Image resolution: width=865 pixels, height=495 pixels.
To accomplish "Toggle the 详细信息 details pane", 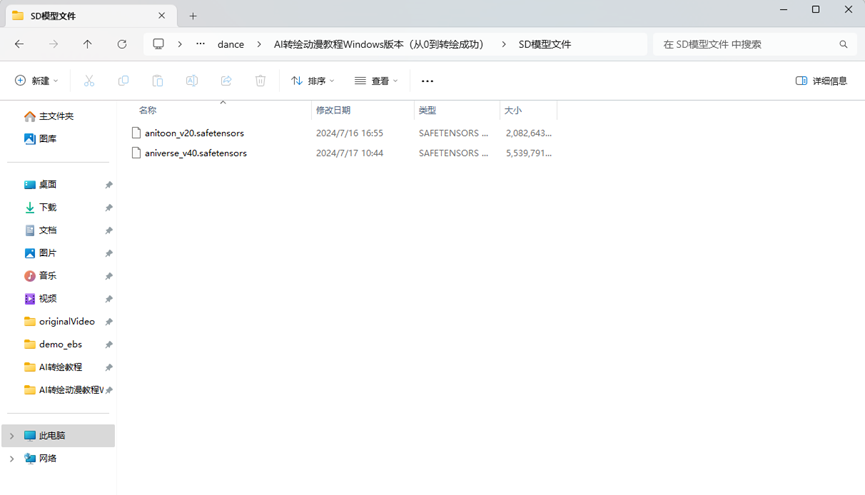I will [821, 81].
